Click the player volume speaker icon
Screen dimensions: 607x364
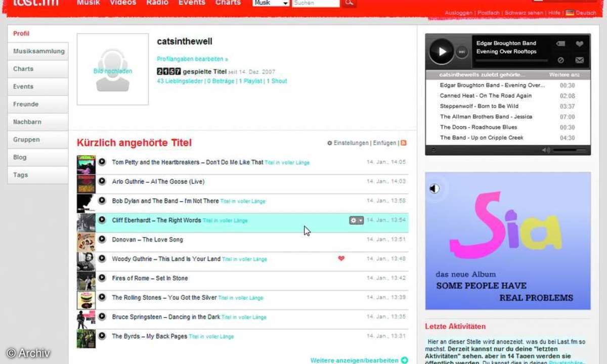click(546, 150)
